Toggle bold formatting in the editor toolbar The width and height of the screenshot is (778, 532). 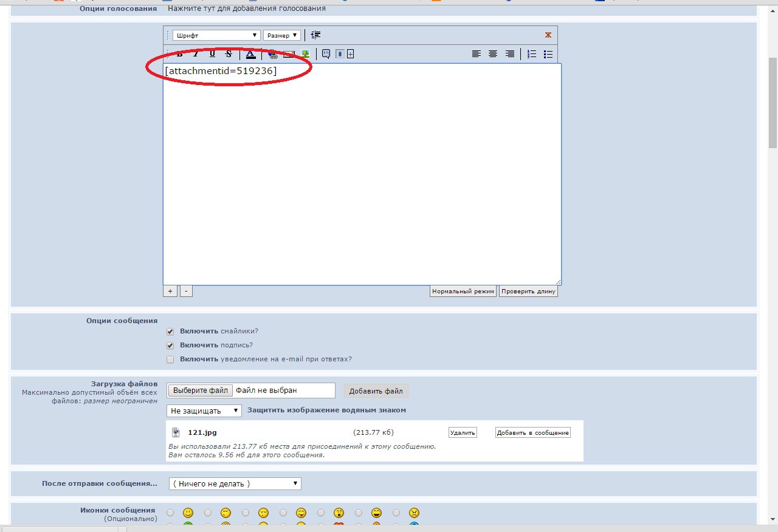click(x=179, y=54)
